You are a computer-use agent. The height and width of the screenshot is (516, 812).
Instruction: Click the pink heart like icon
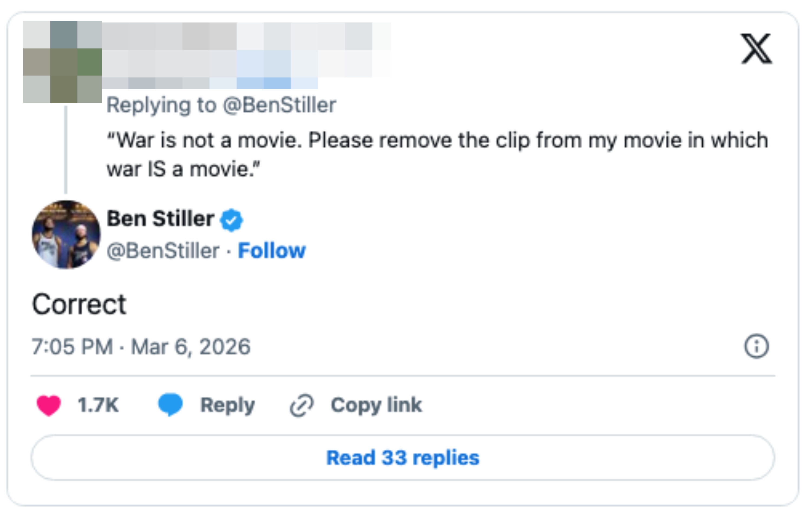point(48,405)
